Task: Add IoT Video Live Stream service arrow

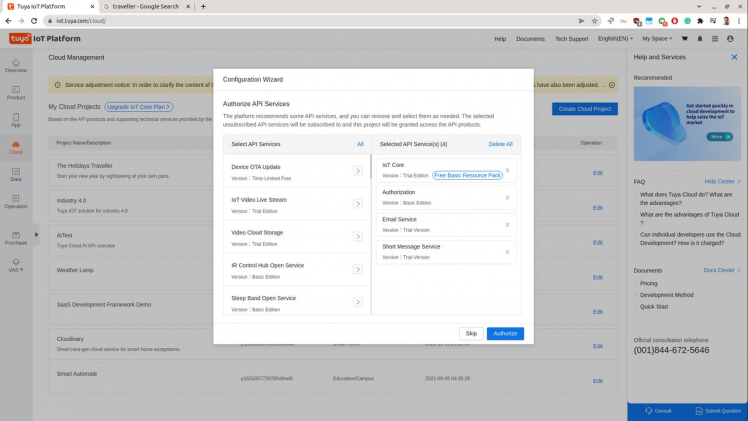Action: 357,204
